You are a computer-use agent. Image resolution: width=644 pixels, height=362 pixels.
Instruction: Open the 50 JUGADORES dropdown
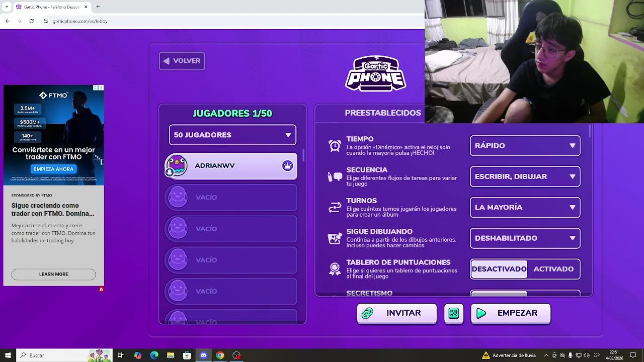point(232,135)
